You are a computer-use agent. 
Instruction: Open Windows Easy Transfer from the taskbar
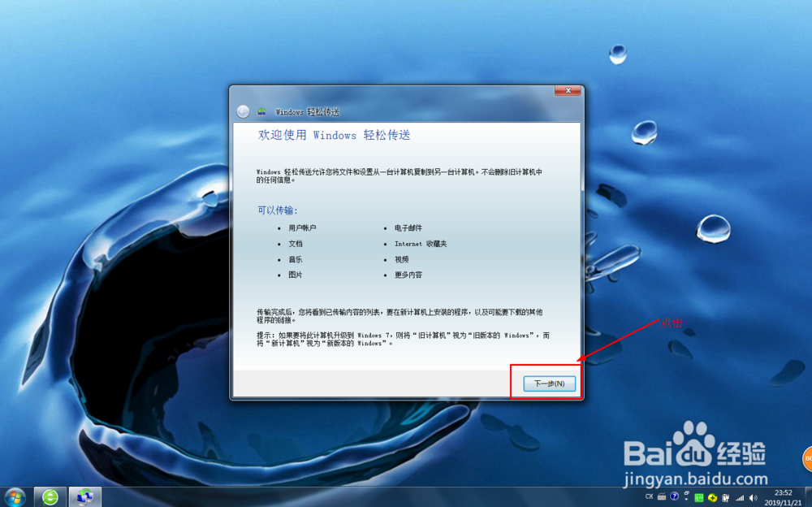84,496
